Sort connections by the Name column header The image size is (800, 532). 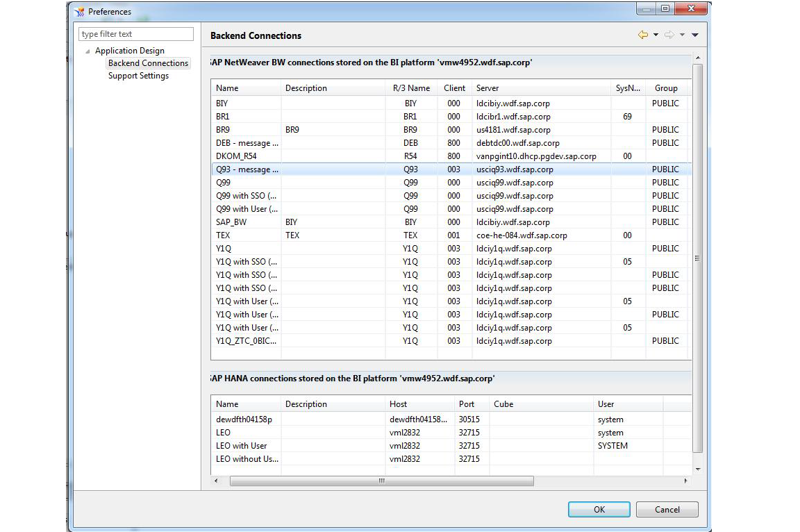(226, 88)
